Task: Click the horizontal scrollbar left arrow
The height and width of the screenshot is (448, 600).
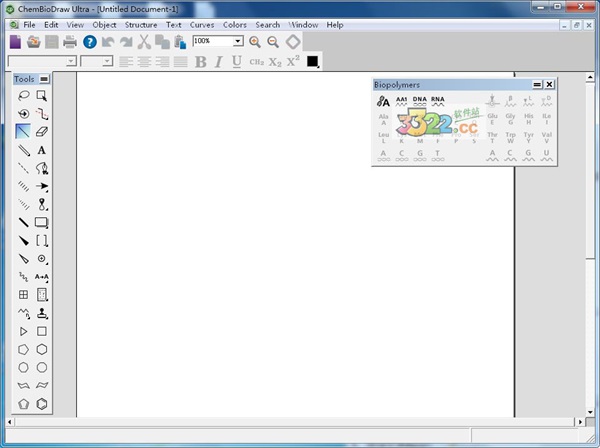Action: pos(10,422)
